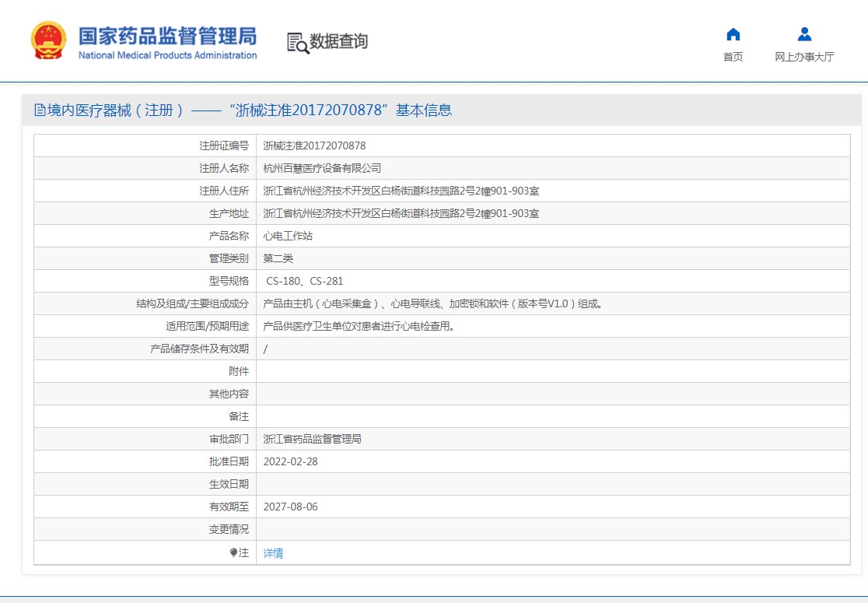The image size is (868, 603).
Task: Click the 型号规格 label
Action: 229,282
